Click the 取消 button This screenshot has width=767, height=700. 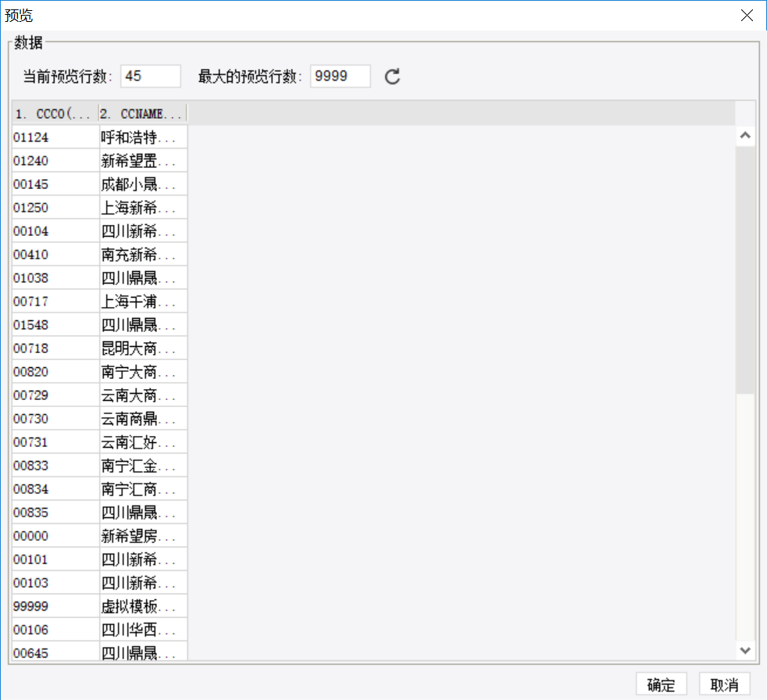click(725, 684)
